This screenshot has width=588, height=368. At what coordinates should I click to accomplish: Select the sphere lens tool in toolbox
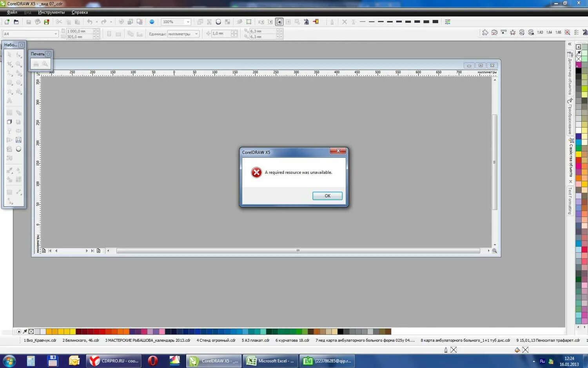(x=18, y=149)
